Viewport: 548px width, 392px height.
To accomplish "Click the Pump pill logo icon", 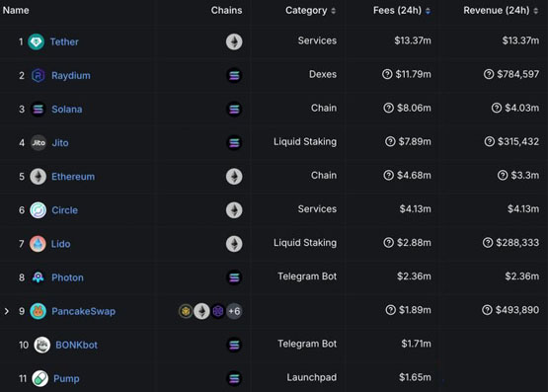I will pos(40,379).
